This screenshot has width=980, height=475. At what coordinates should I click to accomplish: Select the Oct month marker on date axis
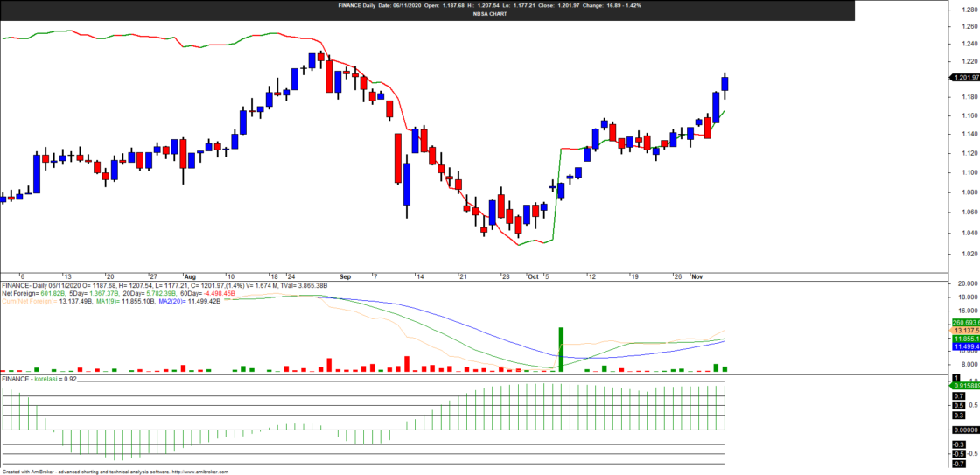coord(533,276)
